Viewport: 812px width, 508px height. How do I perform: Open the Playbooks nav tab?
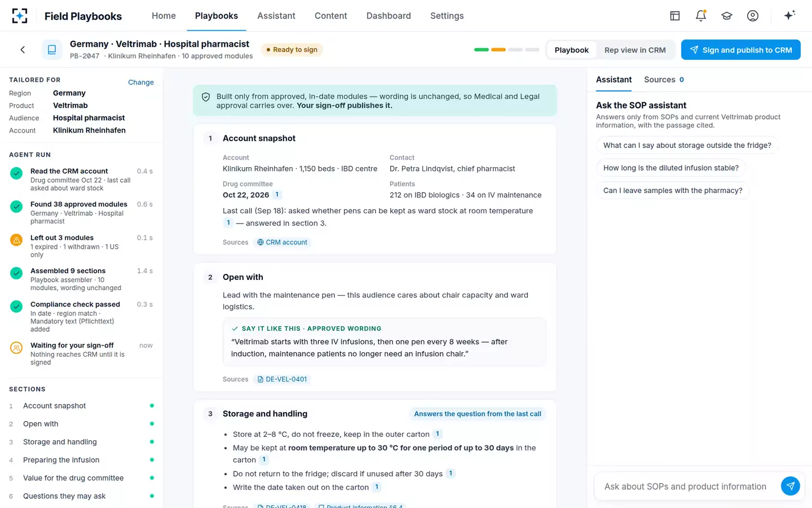(217, 16)
